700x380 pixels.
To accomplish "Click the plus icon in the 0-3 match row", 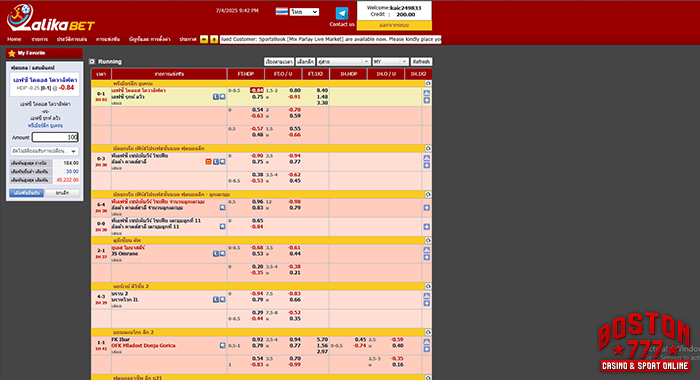I will (427, 166).
